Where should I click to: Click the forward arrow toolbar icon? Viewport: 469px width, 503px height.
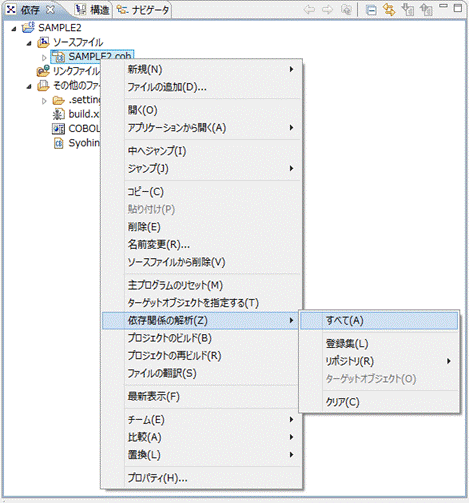pyautogui.click(x=328, y=10)
